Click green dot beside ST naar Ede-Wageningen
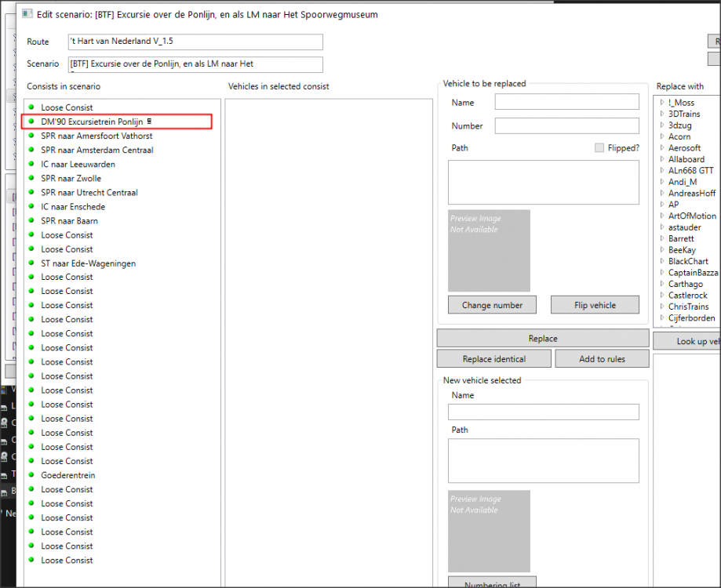 pyautogui.click(x=31, y=263)
